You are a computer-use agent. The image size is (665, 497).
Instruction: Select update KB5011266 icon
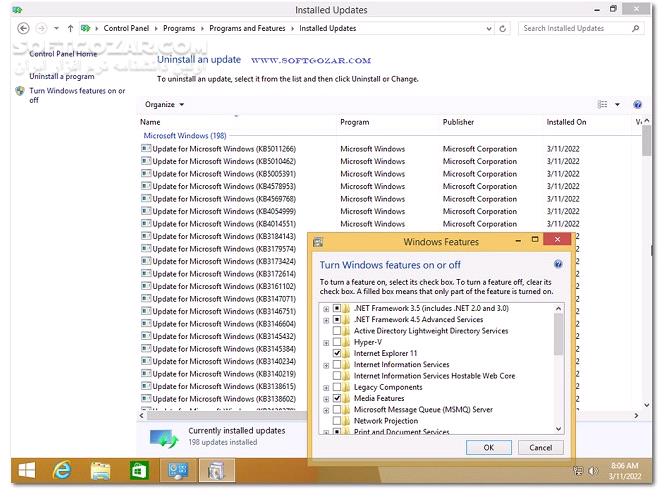(146, 148)
